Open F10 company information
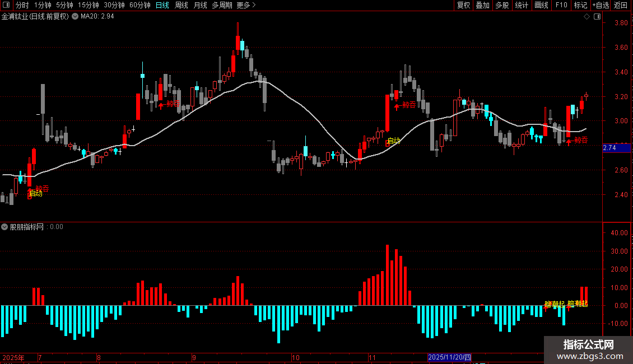Image resolution: width=633 pixels, height=364 pixels. (x=561, y=5)
